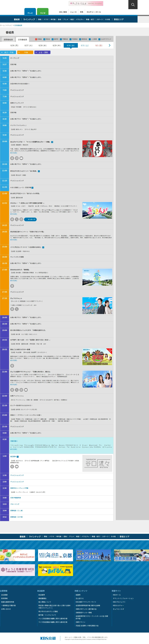
Task: Open the あんぎゃでござる program thumbnail
Action: click(97, 148)
